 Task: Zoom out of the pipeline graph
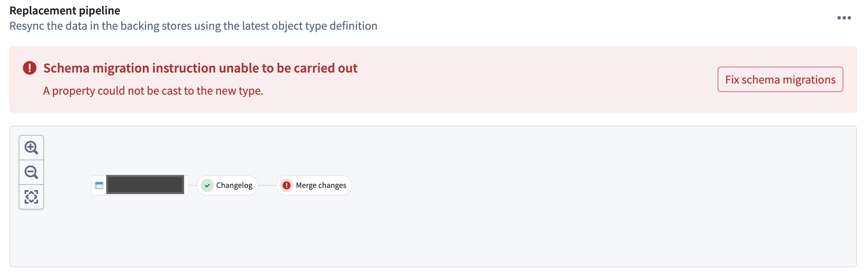coord(31,172)
